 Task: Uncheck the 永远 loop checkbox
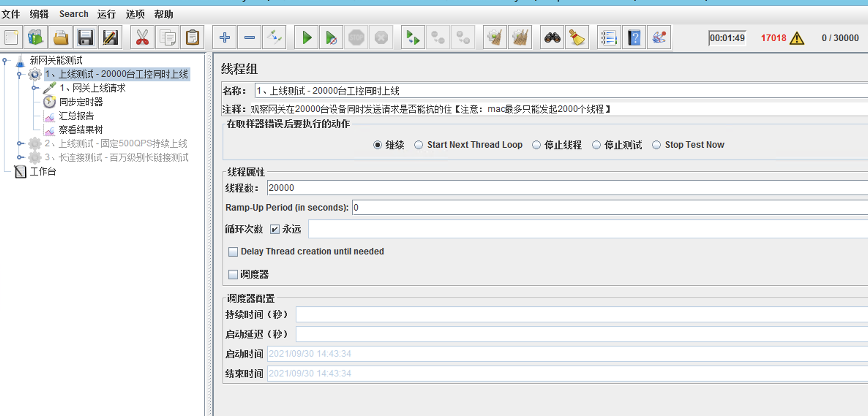[274, 229]
